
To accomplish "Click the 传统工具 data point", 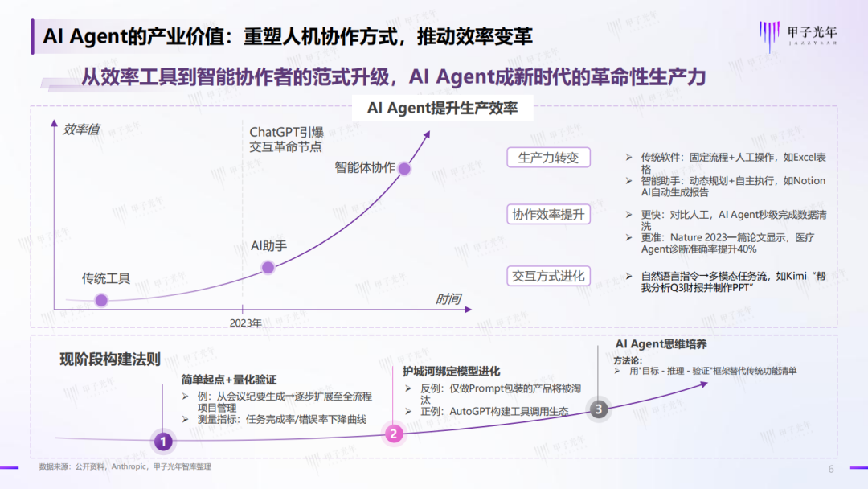I will pyautogui.click(x=101, y=300).
